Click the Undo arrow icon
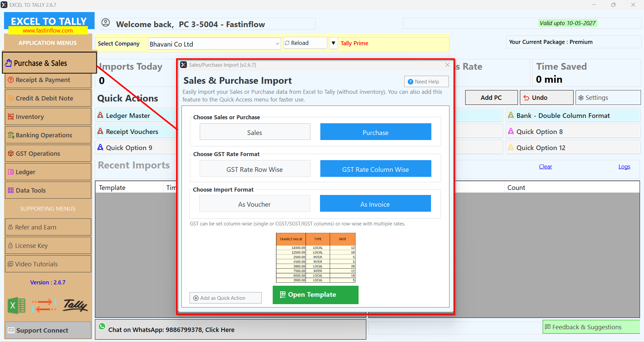The height and width of the screenshot is (342, 644). coord(526,98)
